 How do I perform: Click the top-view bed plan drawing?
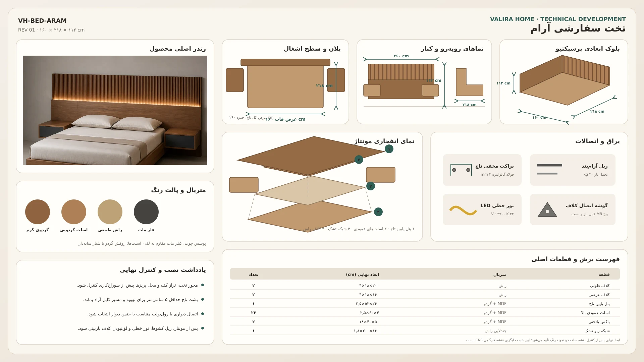[285, 83]
